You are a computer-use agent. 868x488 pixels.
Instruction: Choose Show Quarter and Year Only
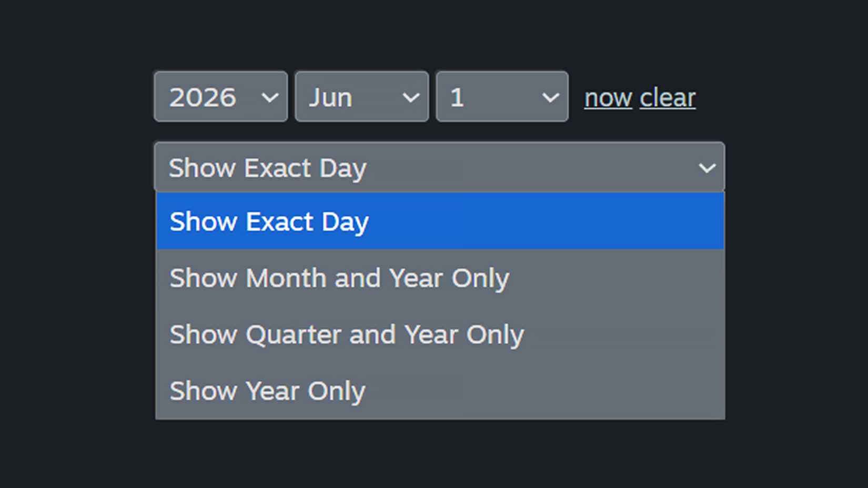click(440, 335)
